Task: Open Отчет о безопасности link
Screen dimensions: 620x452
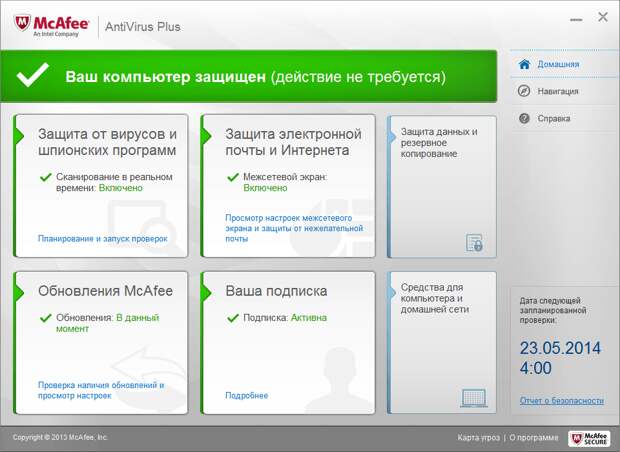Action: [561, 401]
